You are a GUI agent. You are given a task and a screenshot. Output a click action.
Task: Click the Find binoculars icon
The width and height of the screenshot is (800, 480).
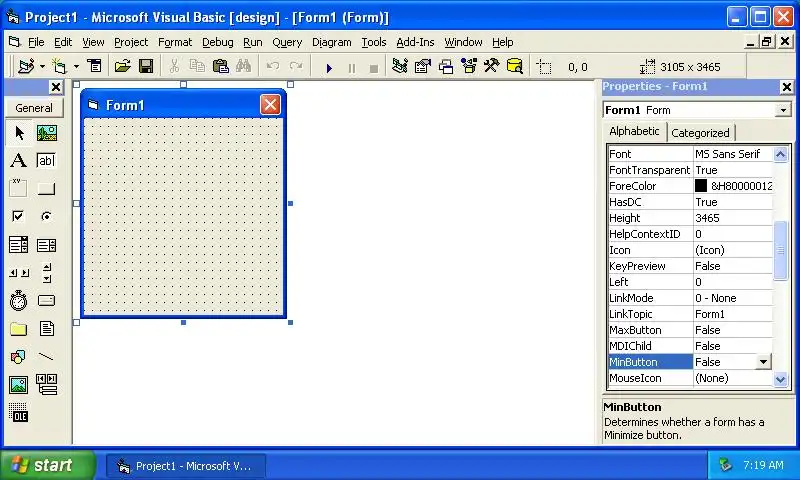(243, 66)
